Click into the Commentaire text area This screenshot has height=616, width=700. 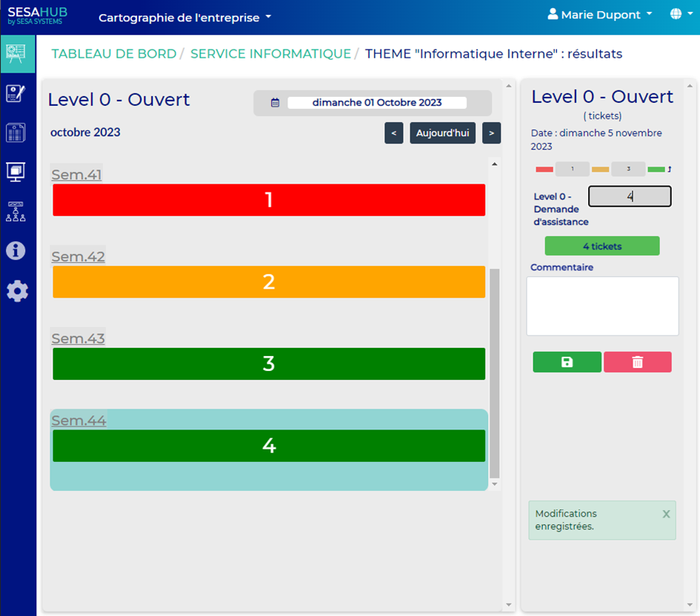click(x=601, y=306)
